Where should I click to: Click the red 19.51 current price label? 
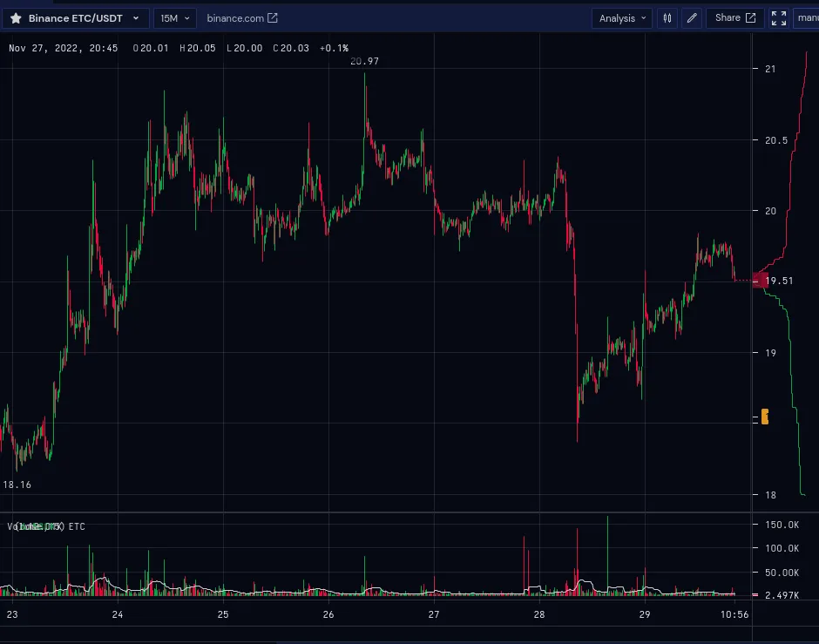point(775,281)
